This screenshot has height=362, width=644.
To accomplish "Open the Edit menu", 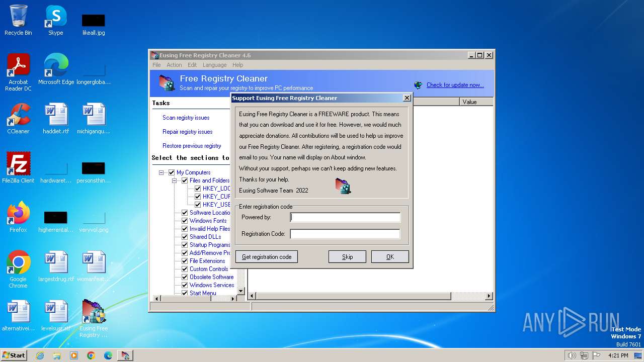I will 192,65.
